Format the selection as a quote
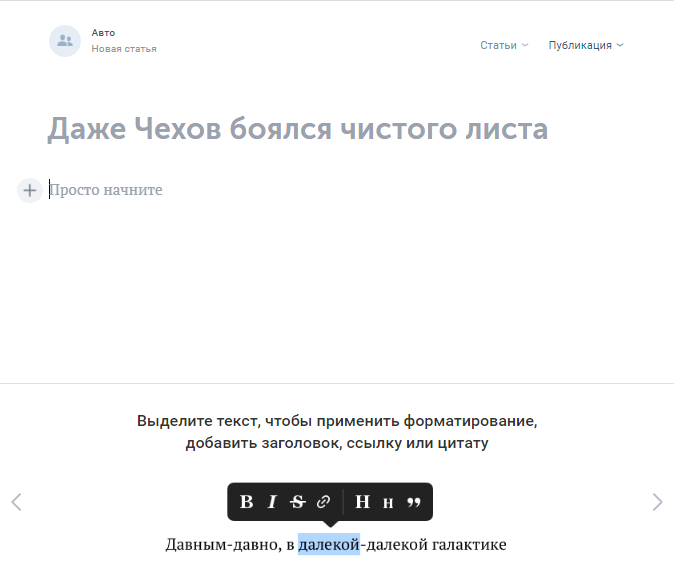The height and width of the screenshot is (572, 674). 414,503
